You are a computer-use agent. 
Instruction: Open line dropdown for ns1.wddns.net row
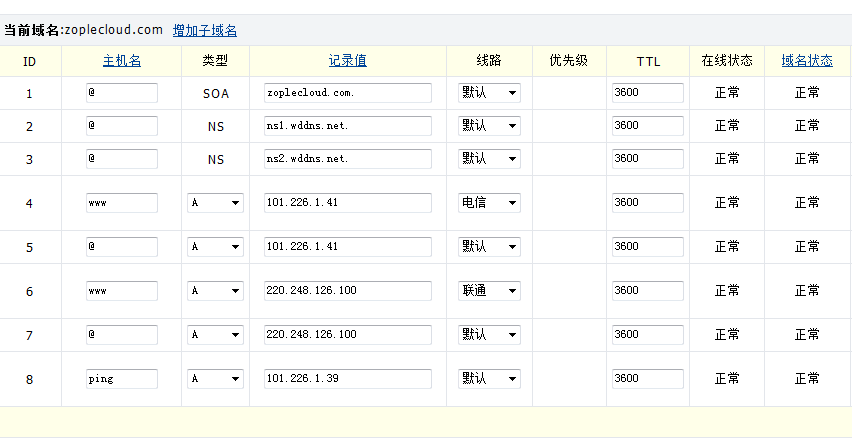489,126
